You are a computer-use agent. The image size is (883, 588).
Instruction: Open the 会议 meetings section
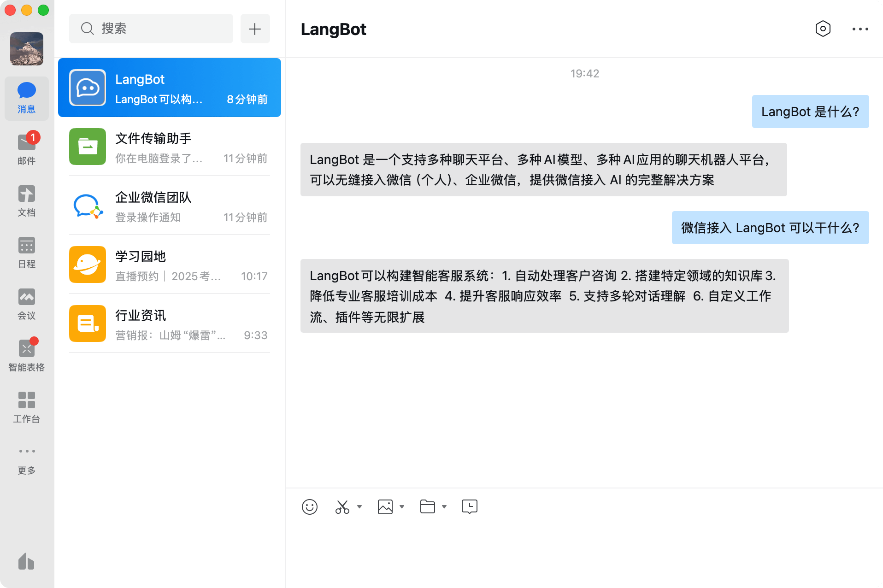[x=26, y=304]
